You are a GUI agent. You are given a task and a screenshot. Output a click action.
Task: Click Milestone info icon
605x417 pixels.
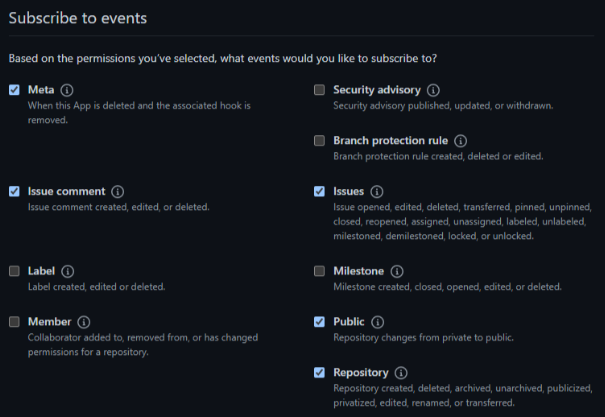396,271
